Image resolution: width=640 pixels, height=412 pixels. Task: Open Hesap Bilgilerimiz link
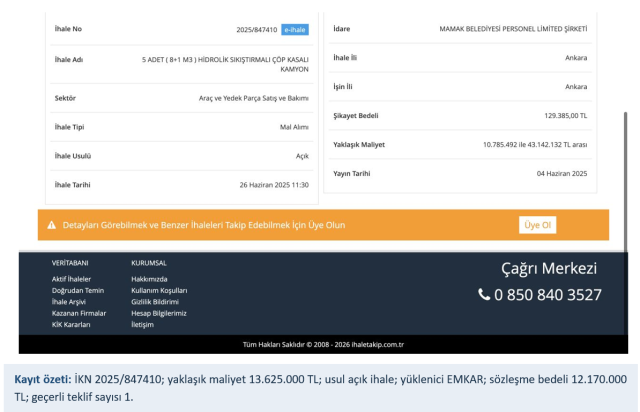[x=159, y=314]
